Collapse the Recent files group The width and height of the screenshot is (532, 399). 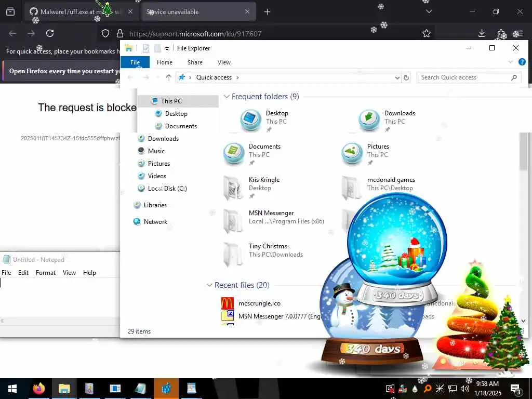coord(209,285)
